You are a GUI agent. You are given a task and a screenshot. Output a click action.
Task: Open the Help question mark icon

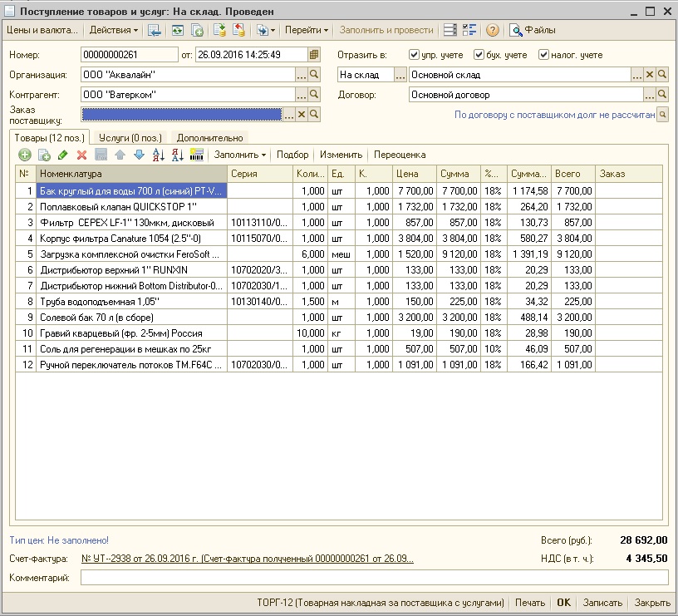point(493,30)
